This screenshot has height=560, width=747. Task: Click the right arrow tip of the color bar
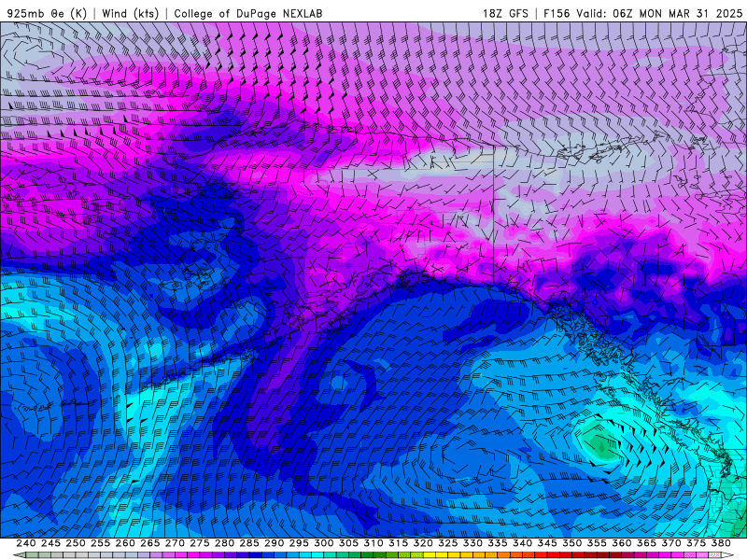coord(727,555)
